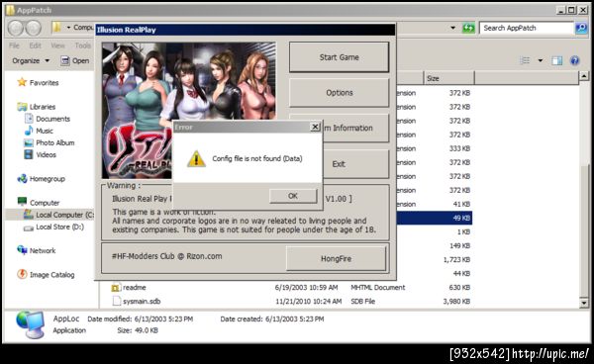594x364 pixels.
Task: Open Photo Album library
Action: click(55, 142)
